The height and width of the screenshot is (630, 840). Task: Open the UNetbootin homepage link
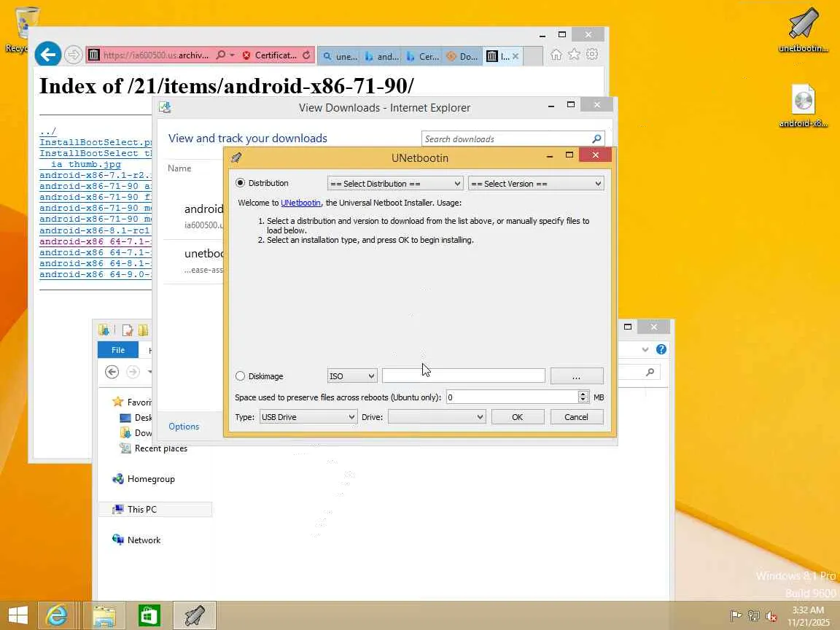(x=300, y=203)
